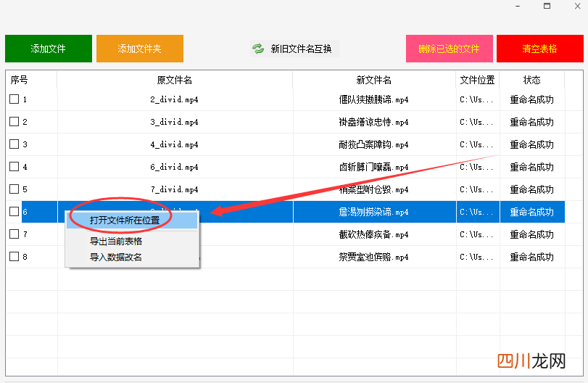This screenshot has height=383, width=588.
Task: Click the new file name in row 4
Action: [374, 167]
